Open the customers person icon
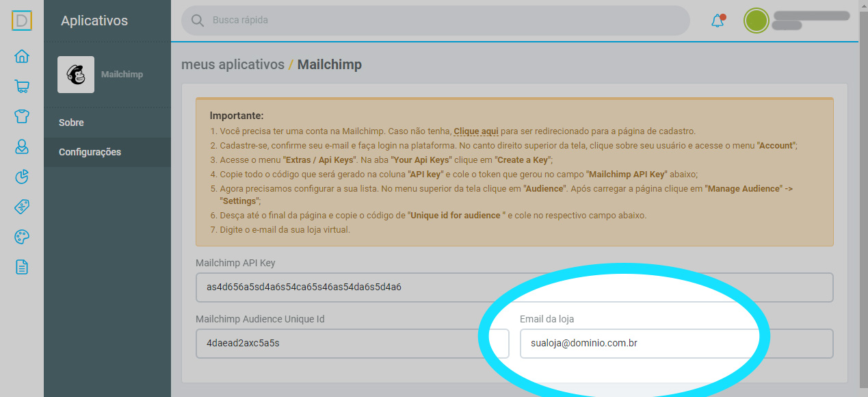 [x=22, y=146]
